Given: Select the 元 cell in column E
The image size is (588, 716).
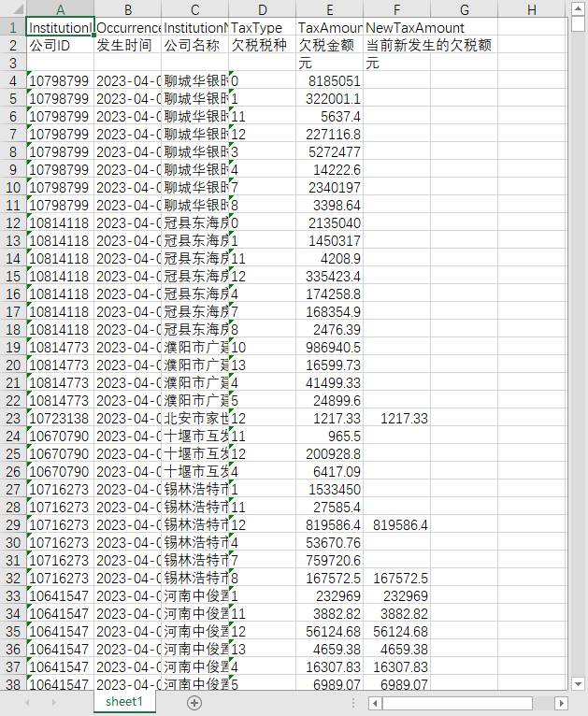Looking at the screenshot, I should point(330,63).
